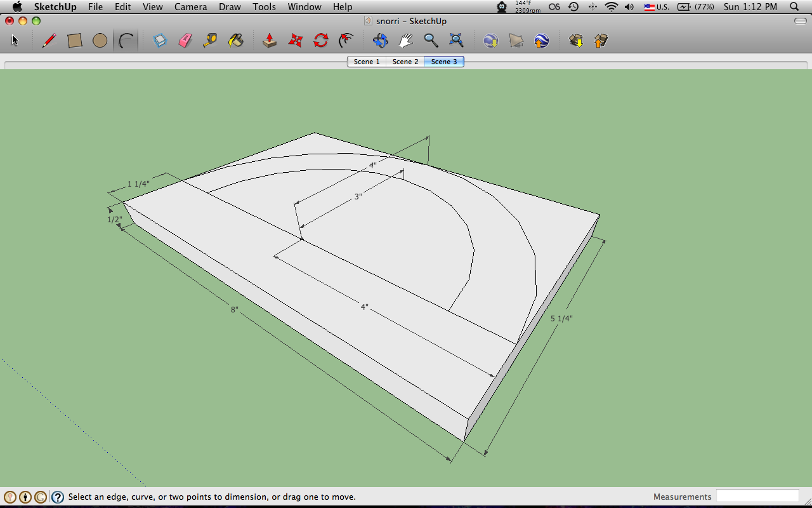Open the View menu
Image resolution: width=812 pixels, height=508 pixels.
click(153, 7)
